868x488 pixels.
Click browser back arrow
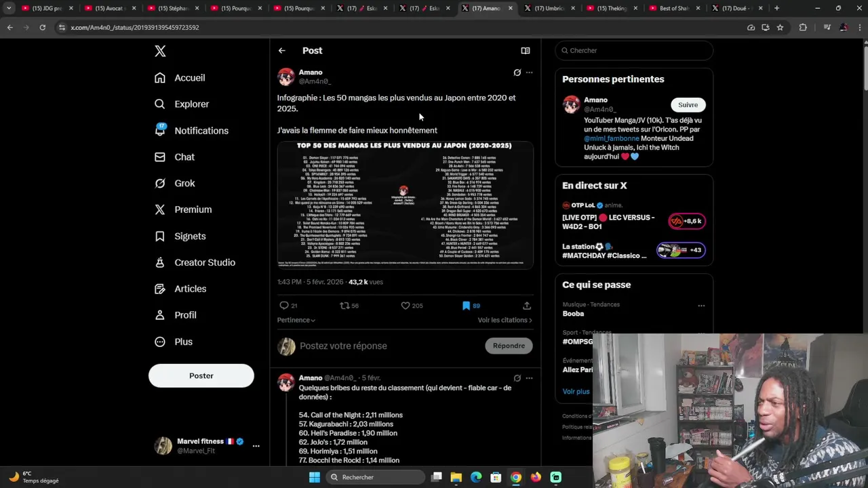click(9, 27)
